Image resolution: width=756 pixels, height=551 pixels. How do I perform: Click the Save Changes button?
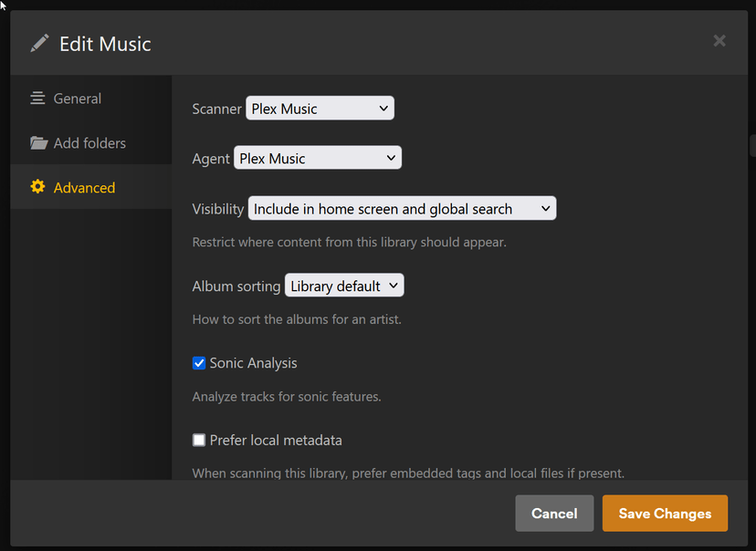pyautogui.click(x=665, y=514)
